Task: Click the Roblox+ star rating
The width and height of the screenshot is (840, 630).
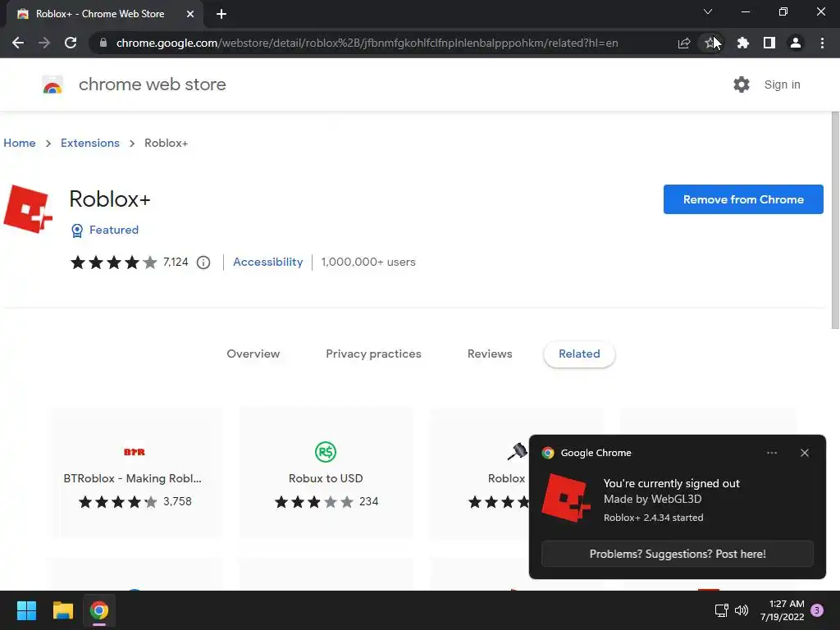Action: click(x=113, y=262)
